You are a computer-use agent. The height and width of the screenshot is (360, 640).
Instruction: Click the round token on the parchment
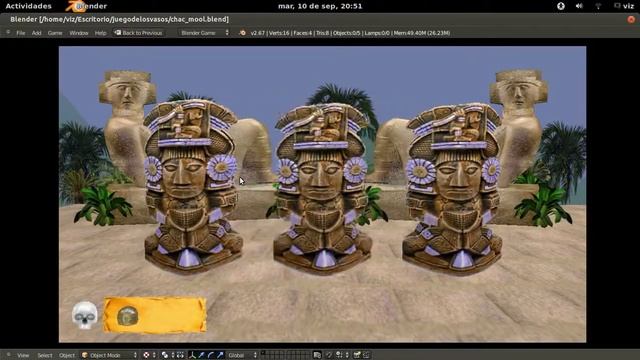coord(127,316)
